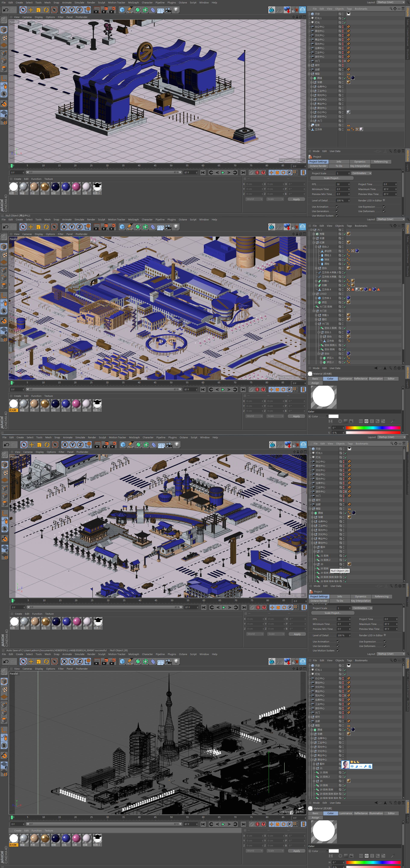Image resolution: width=410 pixels, height=868 pixels.
Task: Click the Scale Project button in topmost panel
Action: (x=332, y=178)
